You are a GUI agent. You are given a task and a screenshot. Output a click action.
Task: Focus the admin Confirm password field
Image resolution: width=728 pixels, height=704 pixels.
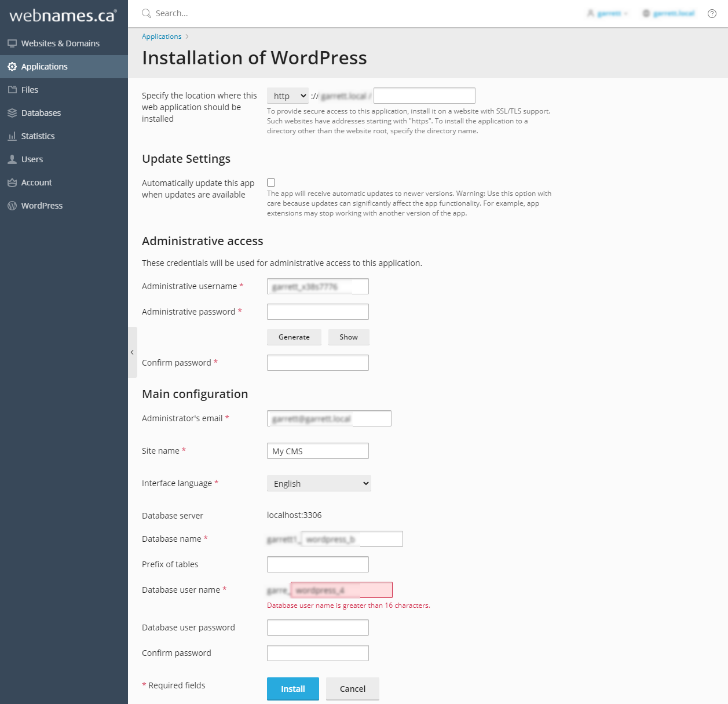tap(318, 363)
